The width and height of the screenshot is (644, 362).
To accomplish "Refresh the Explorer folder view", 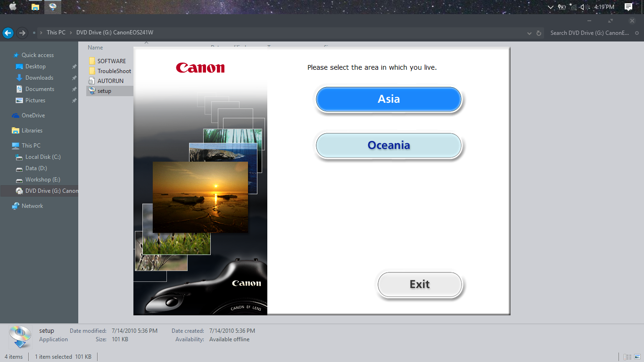I will [539, 33].
